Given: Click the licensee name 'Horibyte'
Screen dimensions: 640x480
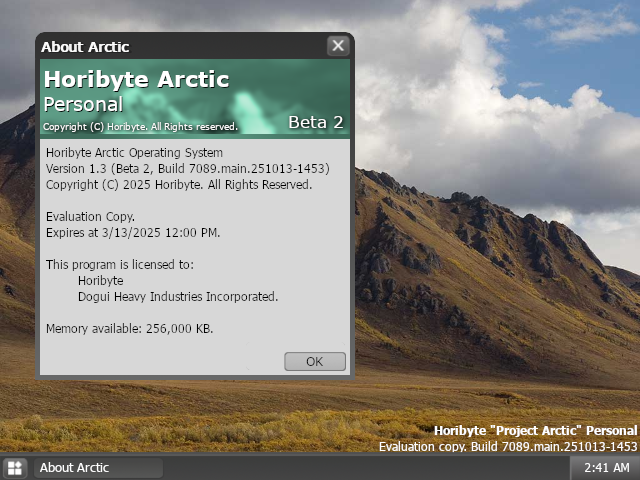Looking at the screenshot, I should pyautogui.click(x=100, y=281).
